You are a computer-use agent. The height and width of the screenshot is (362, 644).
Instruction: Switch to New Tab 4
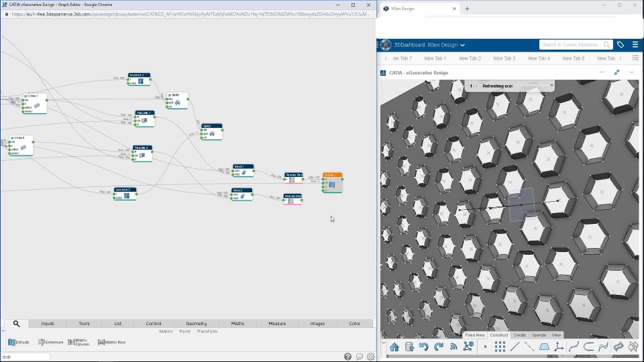(x=539, y=58)
